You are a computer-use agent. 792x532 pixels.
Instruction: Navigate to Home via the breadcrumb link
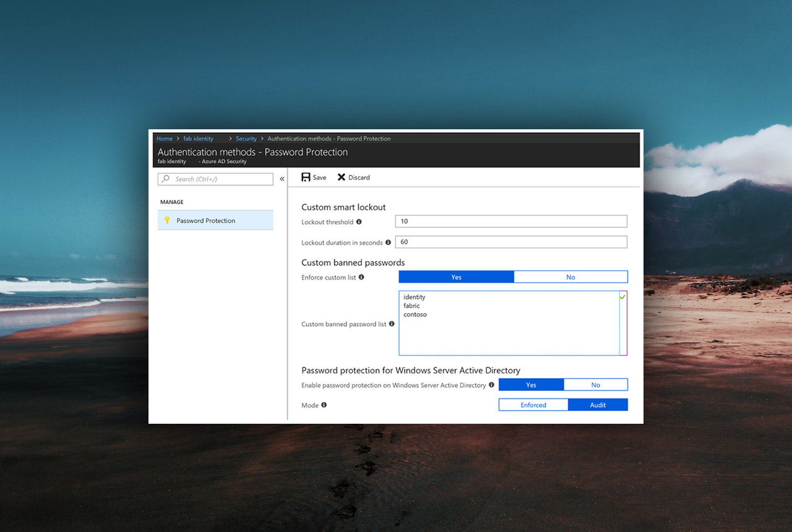pyautogui.click(x=164, y=139)
